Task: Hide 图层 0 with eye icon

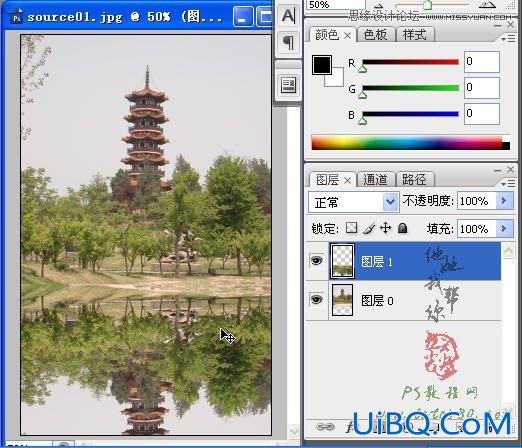Action: point(316,299)
